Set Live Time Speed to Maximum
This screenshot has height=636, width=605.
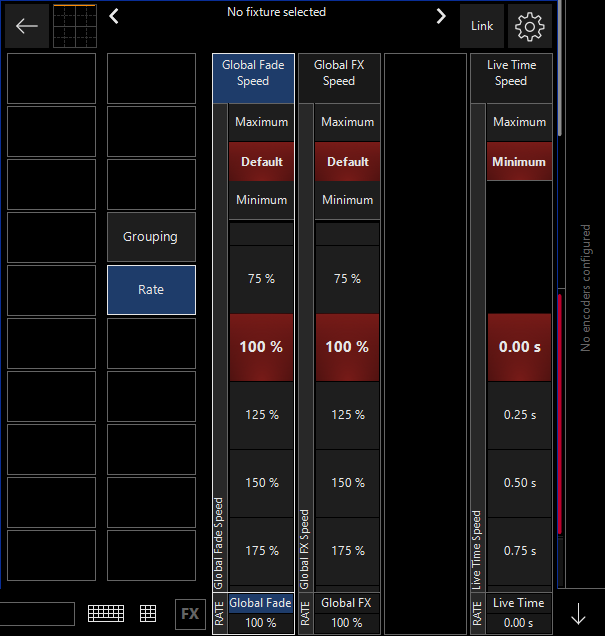[x=519, y=122]
